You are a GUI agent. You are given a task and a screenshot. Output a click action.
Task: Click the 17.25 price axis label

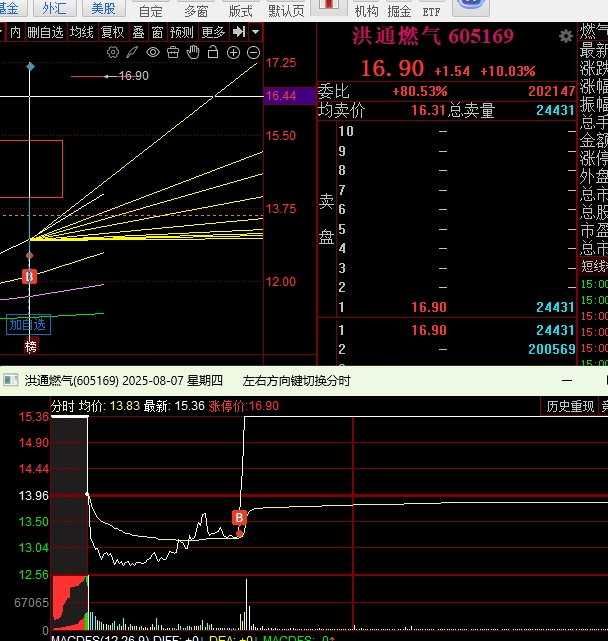(x=281, y=63)
